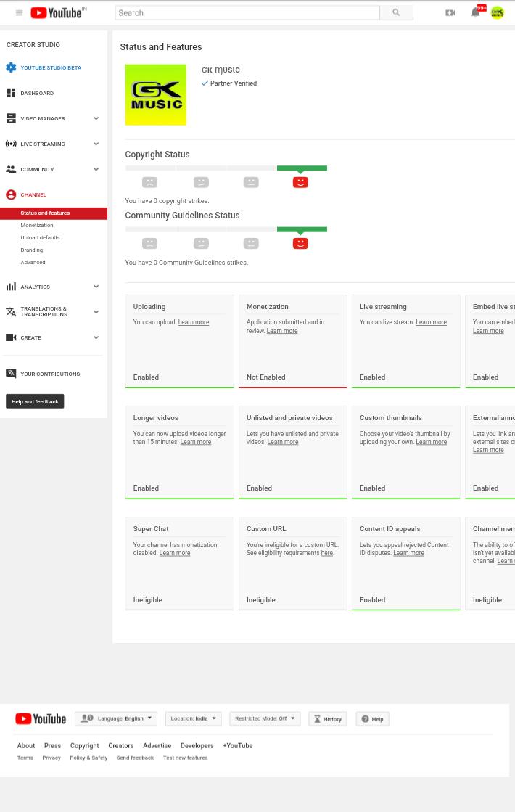Image resolution: width=515 pixels, height=812 pixels.
Task: Click the Help and feedback button
Action: (35, 401)
